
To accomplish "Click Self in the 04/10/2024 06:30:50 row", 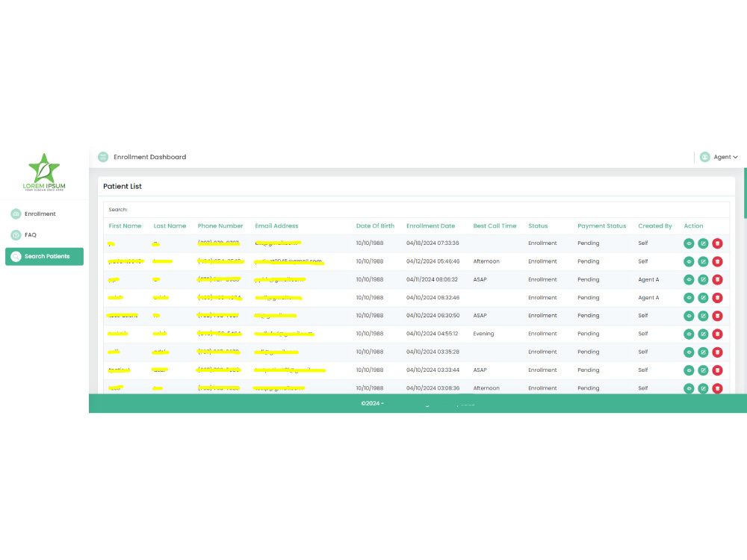I will tap(642, 316).
